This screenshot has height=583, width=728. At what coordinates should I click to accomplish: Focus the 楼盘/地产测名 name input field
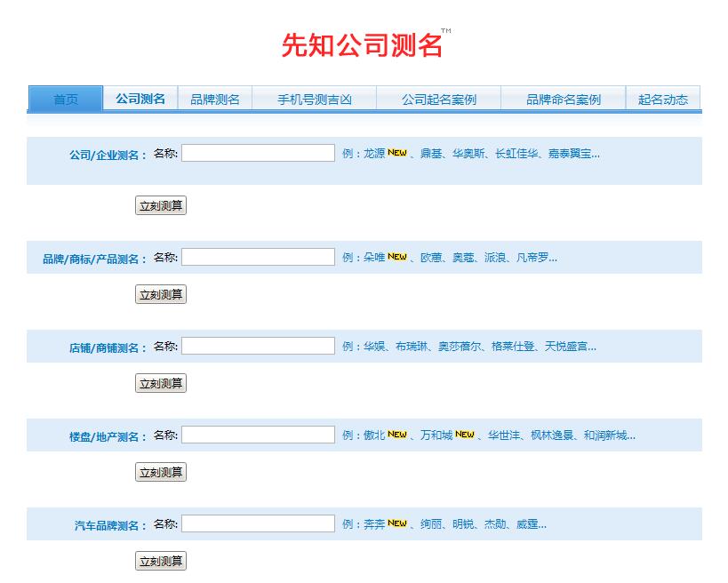(258, 435)
